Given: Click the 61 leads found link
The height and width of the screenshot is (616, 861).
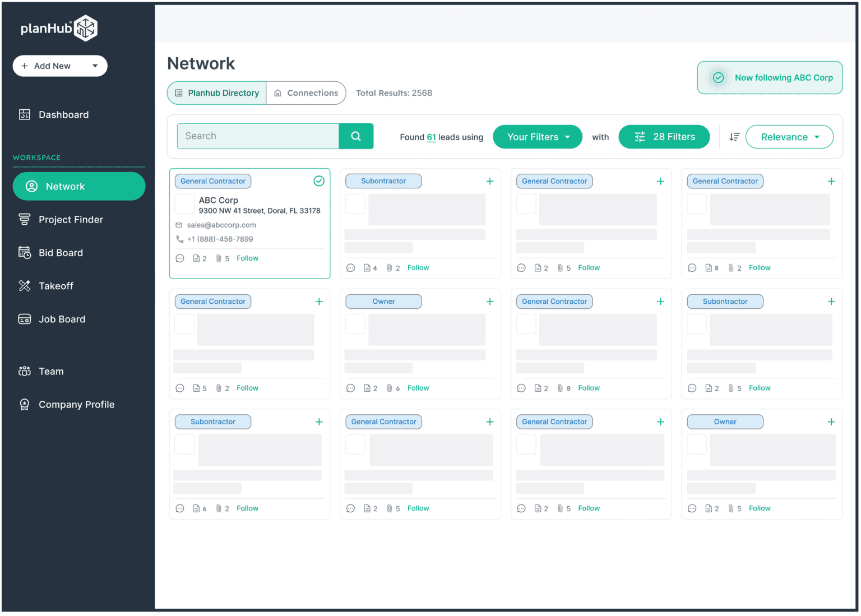Looking at the screenshot, I should pos(431,137).
